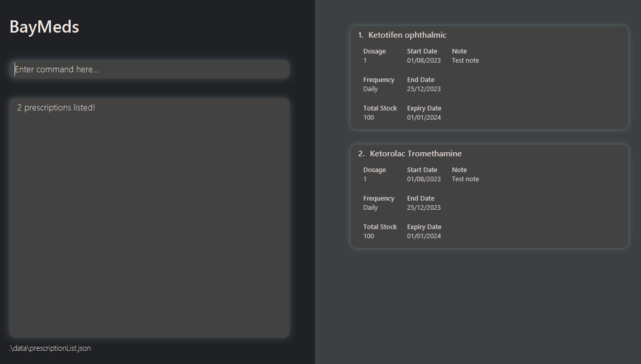The height and width of the screenshot is (364, 641).
Task: Click the Total Stock label in Ketotifen card
Action: [380, 108]
